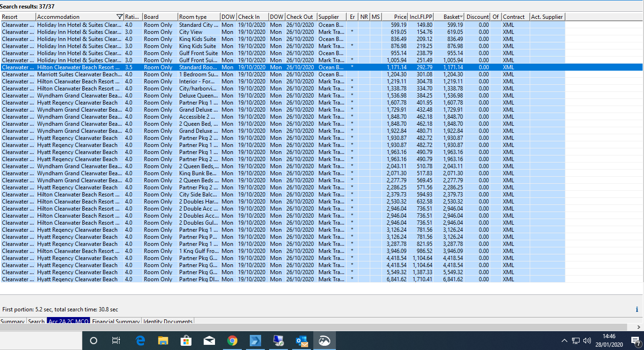Click the Standard City room type cell
This screenshot has width=644, height=350.
click(x=199, y=25)
